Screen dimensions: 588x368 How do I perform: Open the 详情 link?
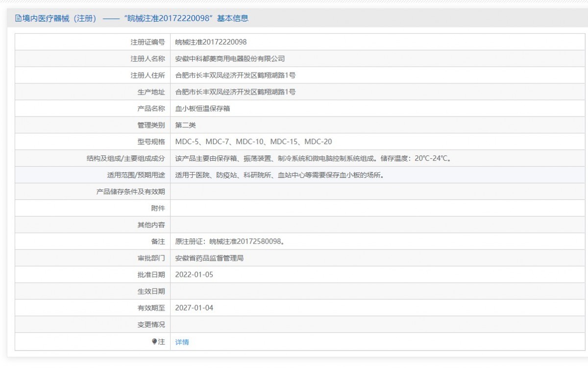pos(182,342)
